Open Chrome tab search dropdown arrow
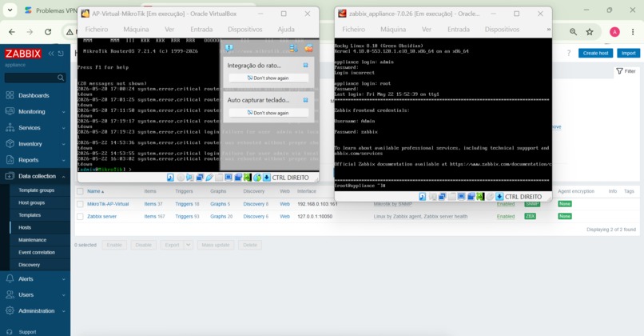Image resolution: width=644 pixels, height=336 pixels. point(10,10)
